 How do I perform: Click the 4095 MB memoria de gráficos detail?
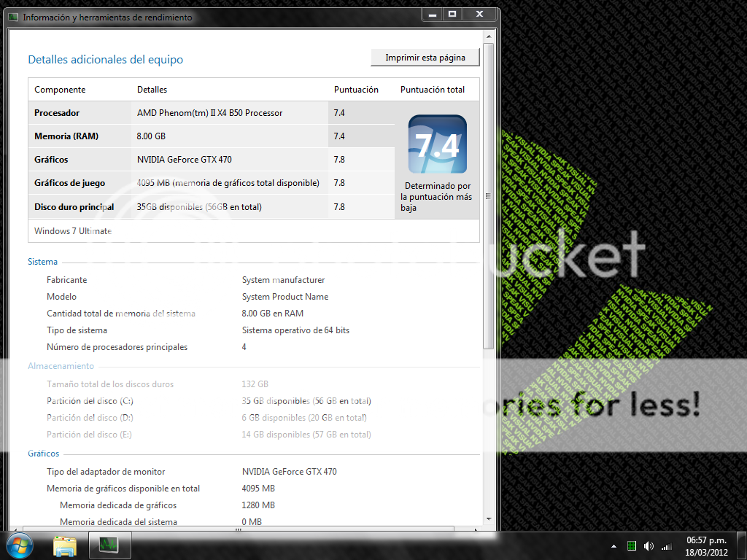click(228, 183)
